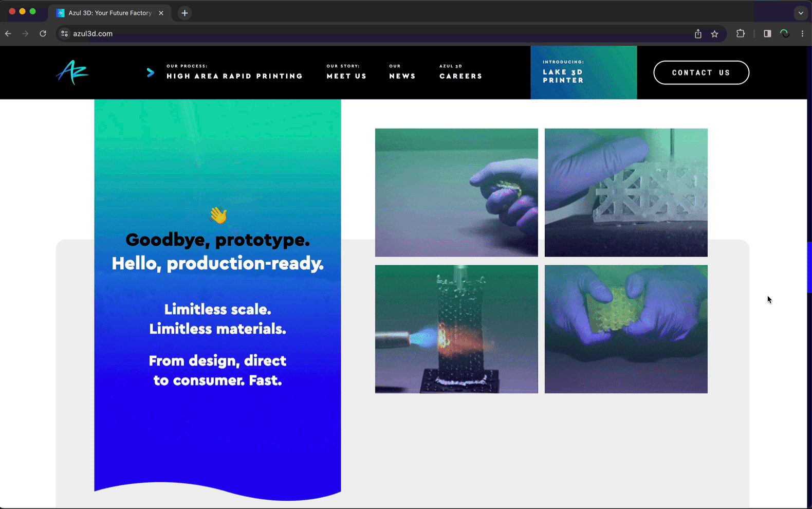
Task: Click the Azul 3D logo
Action: (72, 72)
